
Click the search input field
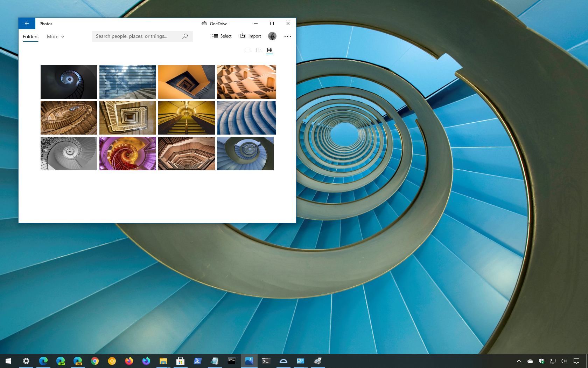pyautogui.click(x=136, y=36)
